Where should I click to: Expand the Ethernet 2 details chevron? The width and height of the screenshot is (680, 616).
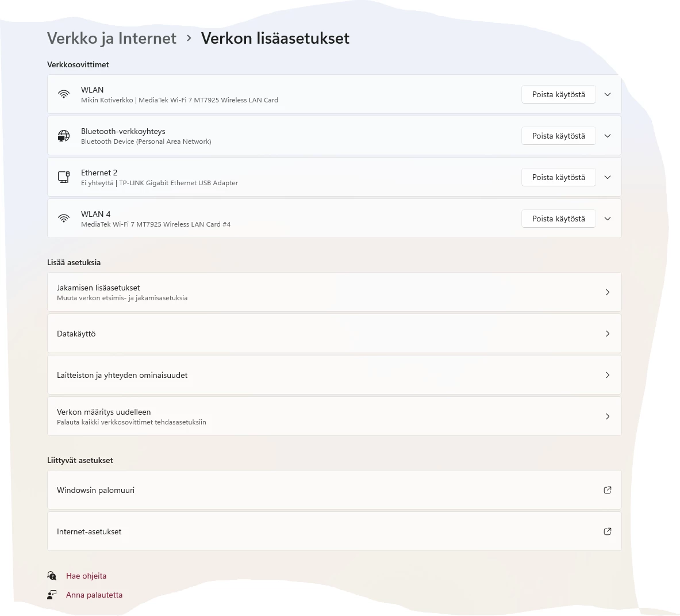[x=608, y=177]
